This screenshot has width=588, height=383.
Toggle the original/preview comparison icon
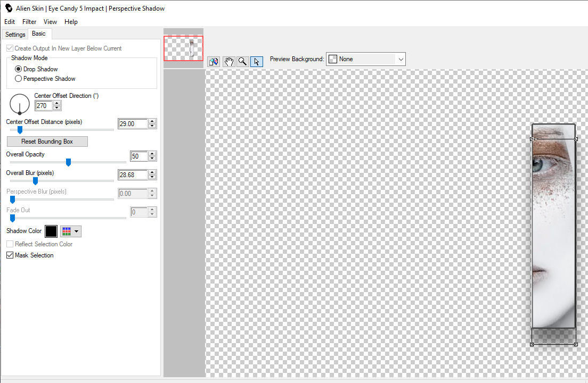click(214, 62)
